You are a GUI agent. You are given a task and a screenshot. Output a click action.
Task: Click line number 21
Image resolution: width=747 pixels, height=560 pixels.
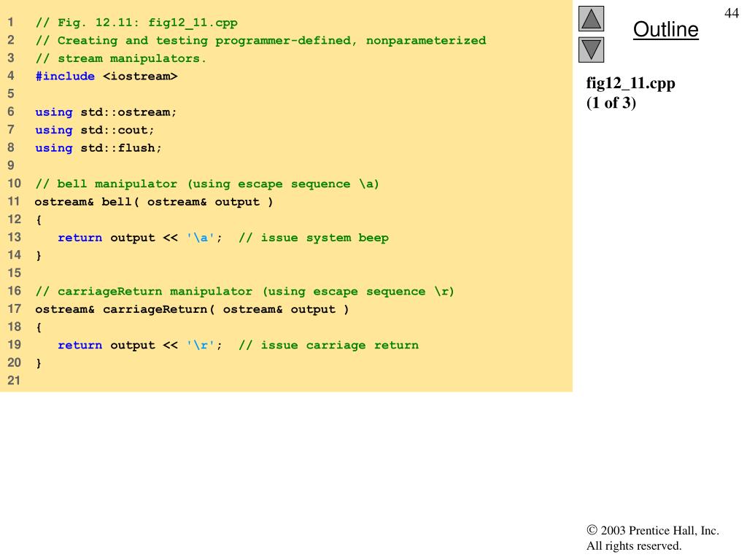[14, 381]
